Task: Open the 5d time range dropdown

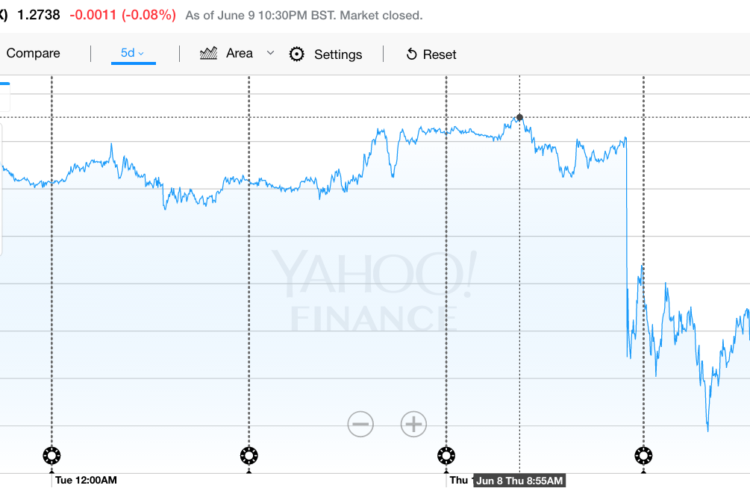Action: point(133,53)
